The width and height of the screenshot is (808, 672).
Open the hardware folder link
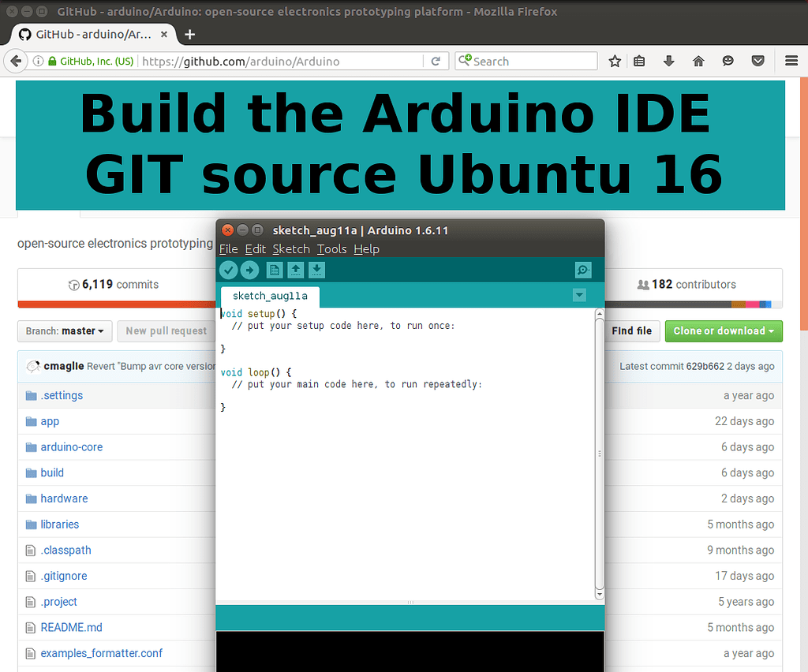64,498
